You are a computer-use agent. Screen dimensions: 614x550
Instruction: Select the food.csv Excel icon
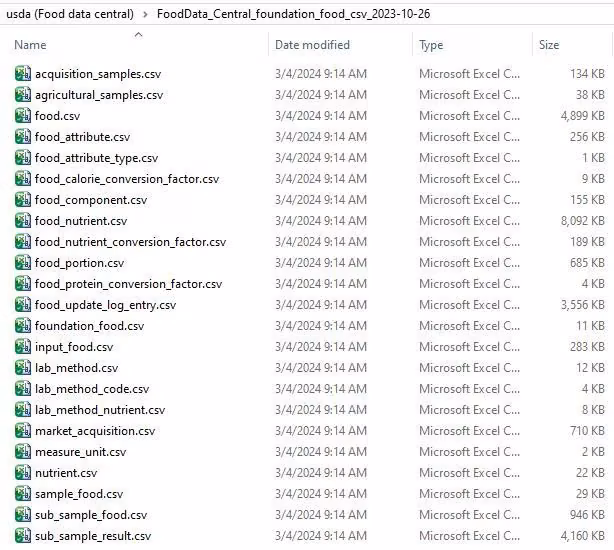coord(23,115)
